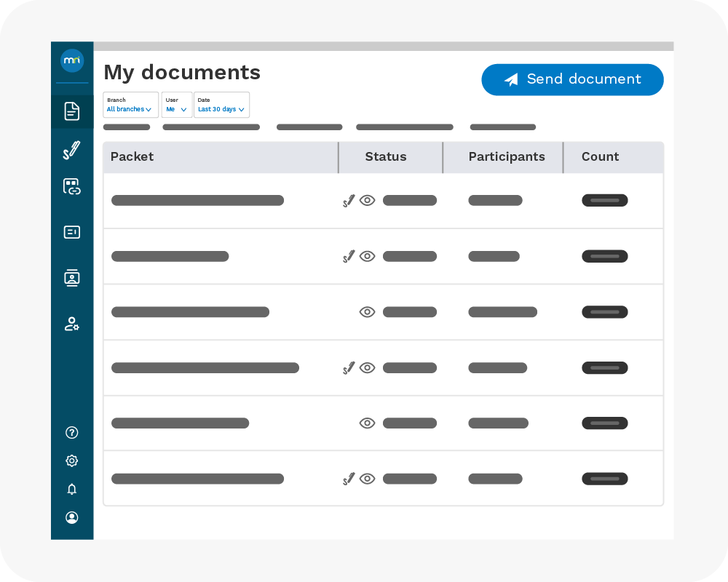
Task: Expand the Branch filter dropdown
Action: (130, 105)
